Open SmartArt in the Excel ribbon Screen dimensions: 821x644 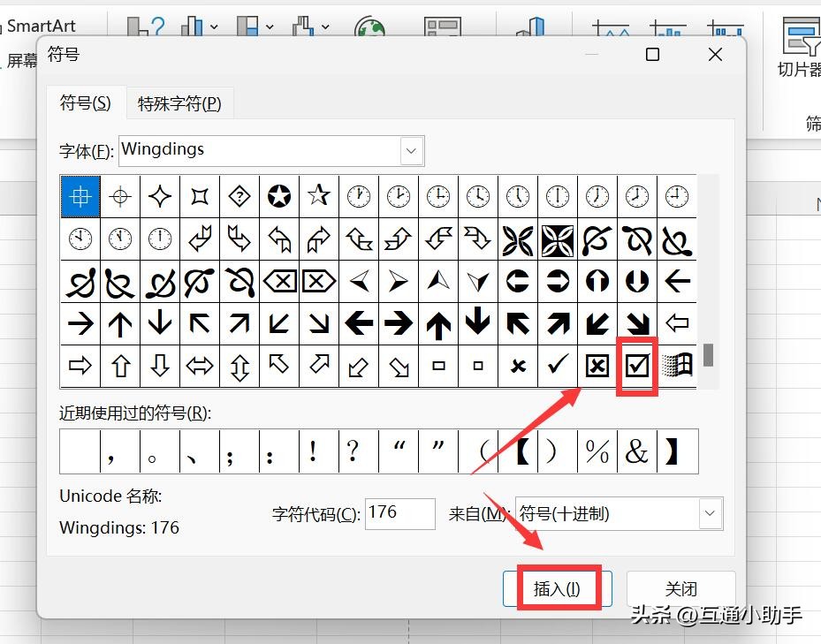41,26
